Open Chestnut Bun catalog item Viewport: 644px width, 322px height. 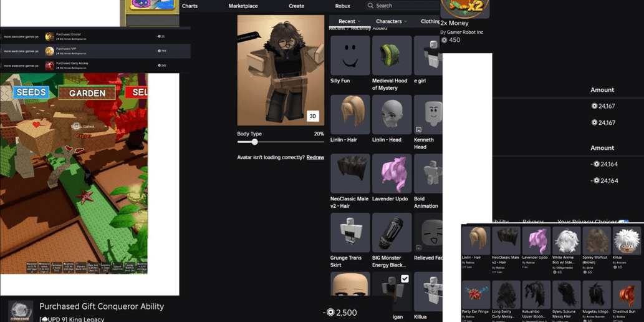627,295
